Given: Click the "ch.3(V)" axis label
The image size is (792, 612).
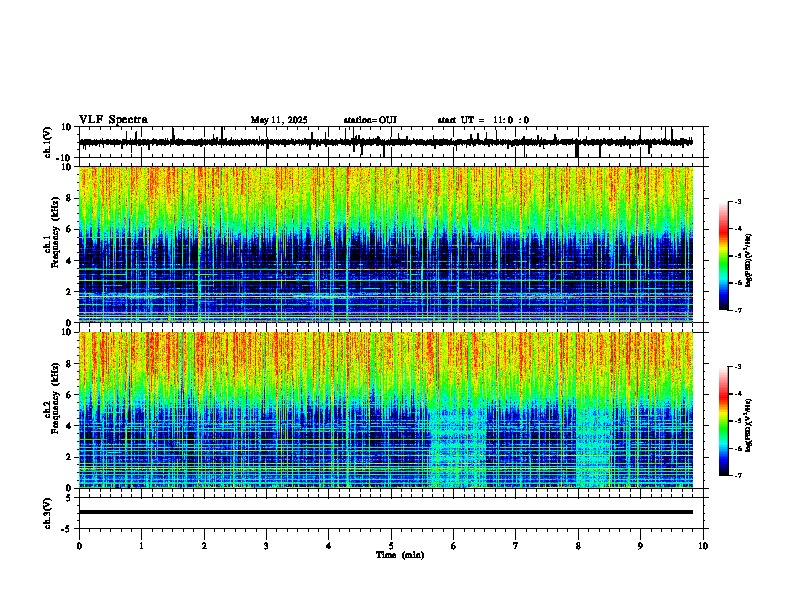Looking at the screenshot, I should tap(48, 513).
